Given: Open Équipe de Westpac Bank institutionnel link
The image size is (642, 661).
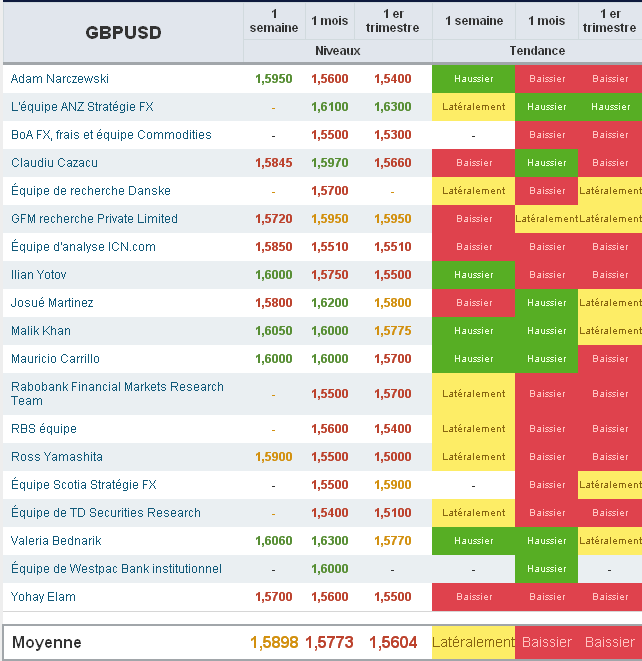Looking at the screenshot, I should point(116,569).
